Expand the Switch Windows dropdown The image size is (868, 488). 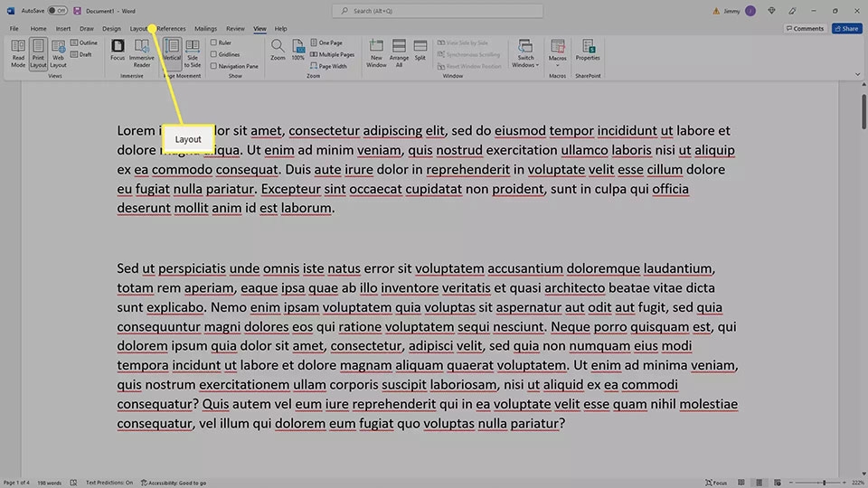(x=525, y=53)
